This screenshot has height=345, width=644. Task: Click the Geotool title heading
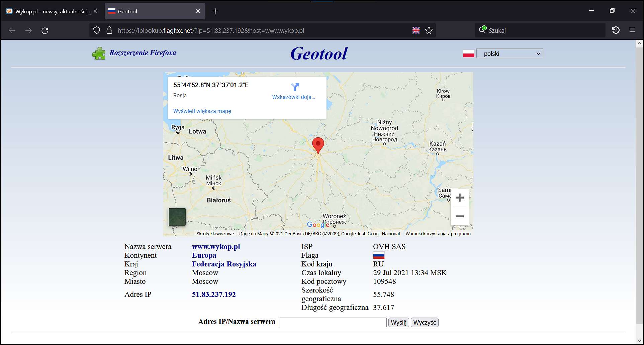pyautogui.click(x=319, y=53)
